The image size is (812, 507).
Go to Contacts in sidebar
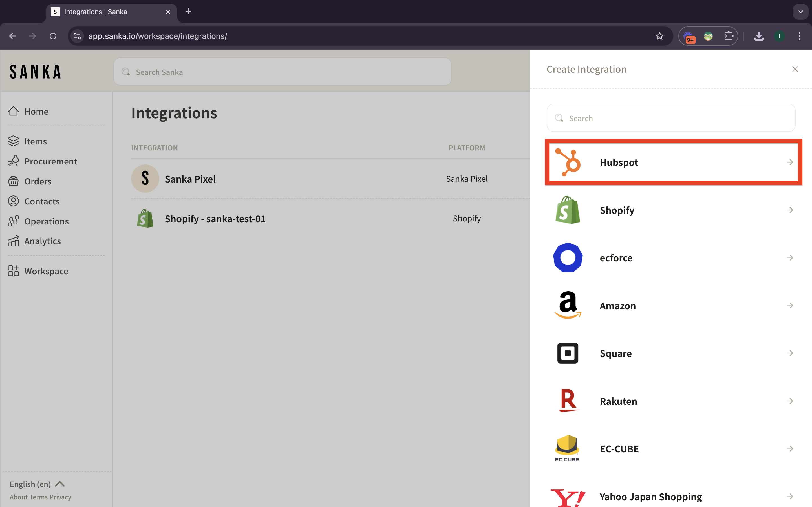[x=42, y=201]
